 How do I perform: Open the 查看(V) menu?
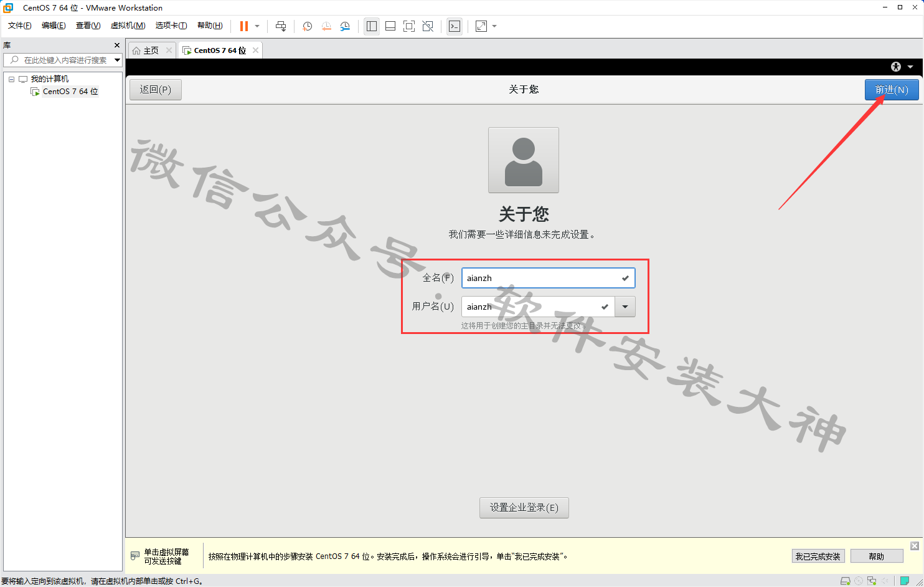pos(88,26)
